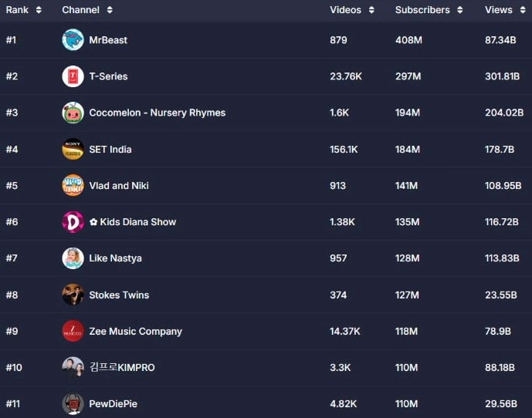The height and width of the screenshot is (418, 532).
Task: Click the SET India Sony logo avatar
Action: tap(73, 149)
